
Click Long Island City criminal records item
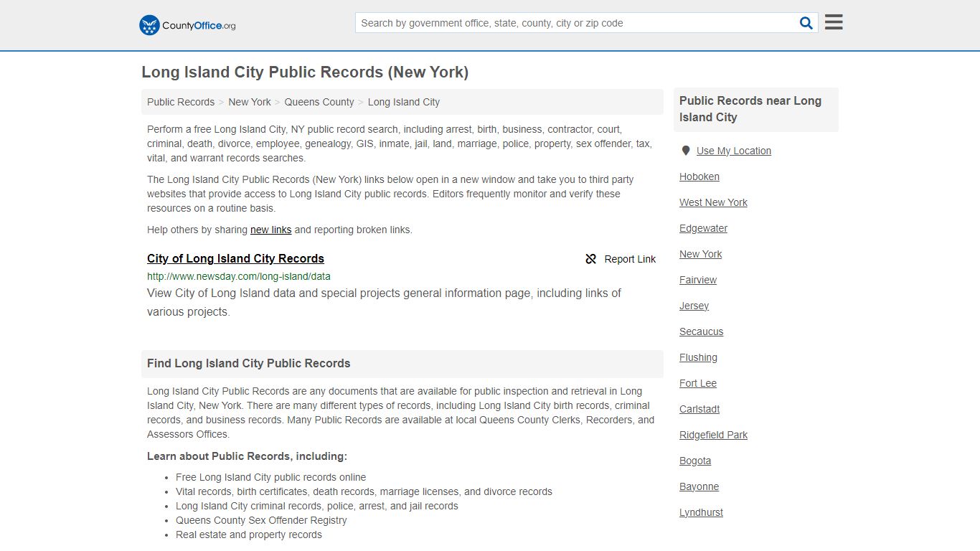click(x=316, y=506)
